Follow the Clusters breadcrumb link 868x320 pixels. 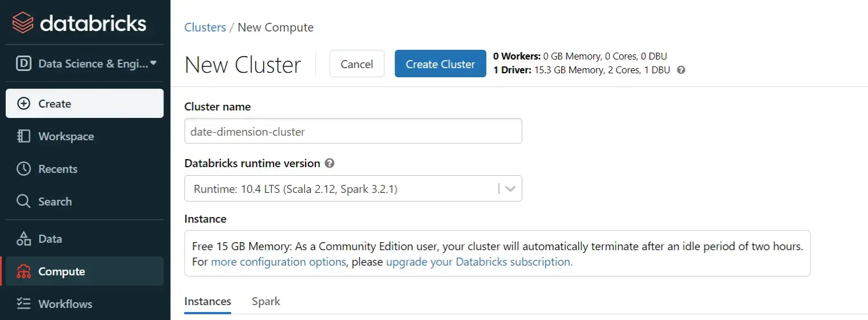(x=205, y=27)
